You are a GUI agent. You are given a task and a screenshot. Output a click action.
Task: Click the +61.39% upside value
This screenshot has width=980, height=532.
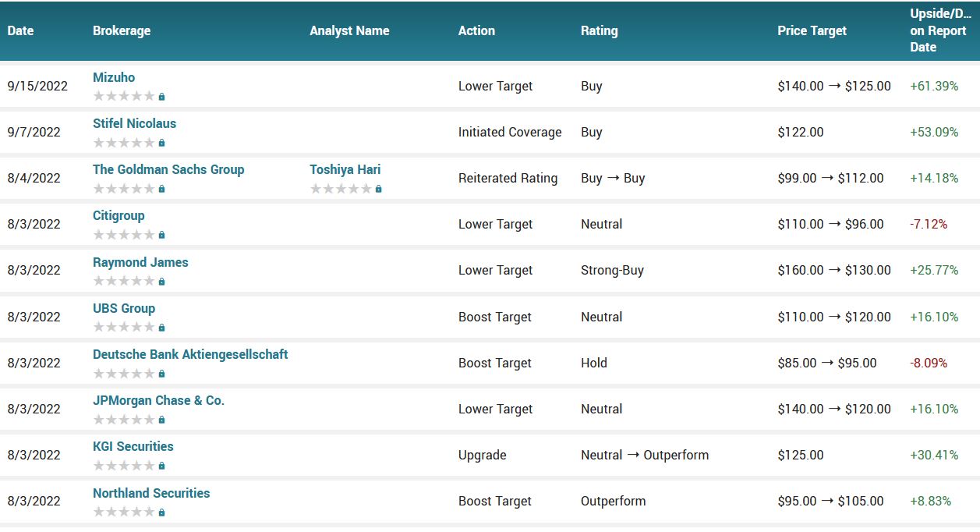tap(934, 86)
